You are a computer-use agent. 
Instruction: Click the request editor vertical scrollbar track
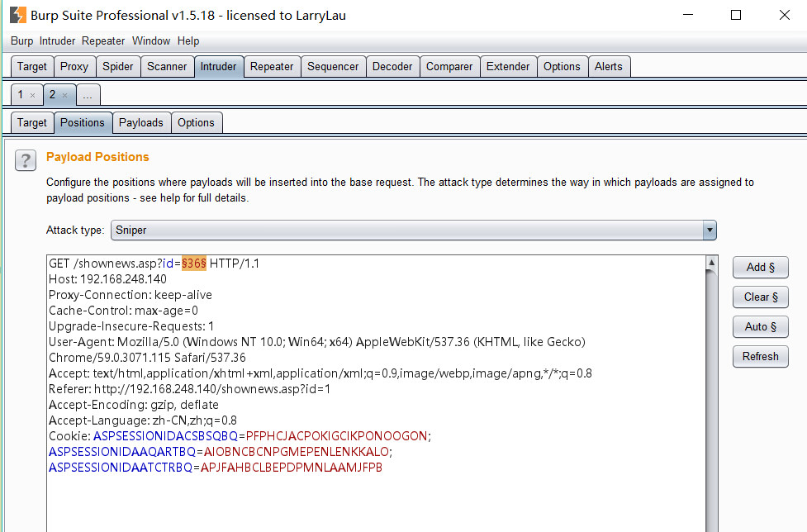[712, 401]
